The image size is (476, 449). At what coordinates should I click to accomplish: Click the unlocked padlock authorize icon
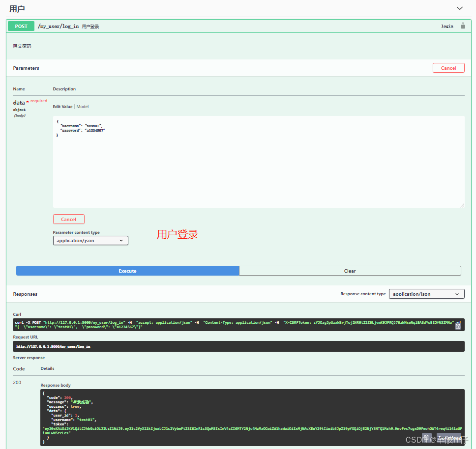coord(463,26)
